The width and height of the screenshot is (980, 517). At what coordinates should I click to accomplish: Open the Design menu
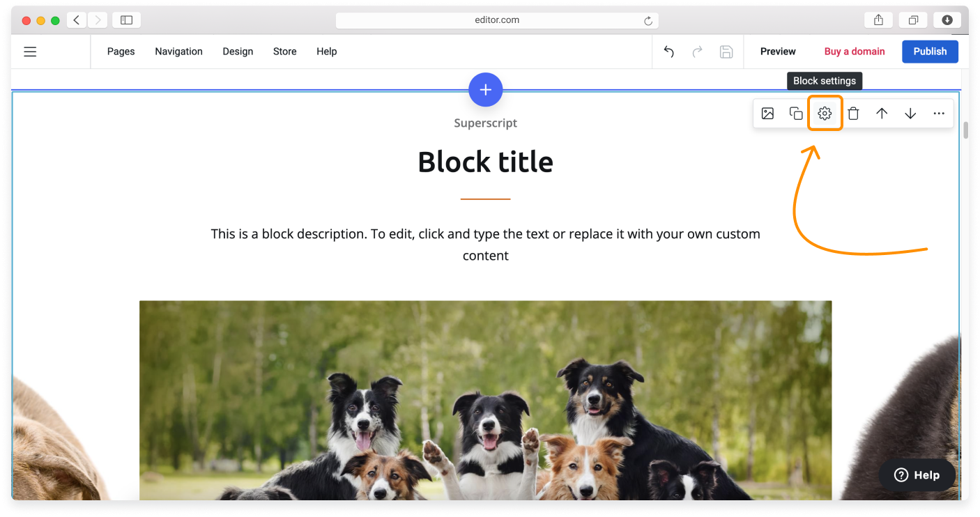click(x=238, y=52)
